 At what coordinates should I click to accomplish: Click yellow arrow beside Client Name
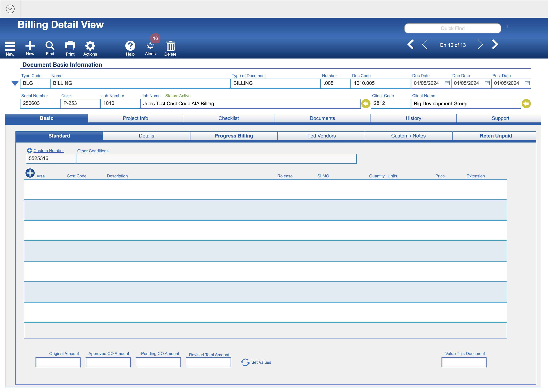click(x=526, y=104)
